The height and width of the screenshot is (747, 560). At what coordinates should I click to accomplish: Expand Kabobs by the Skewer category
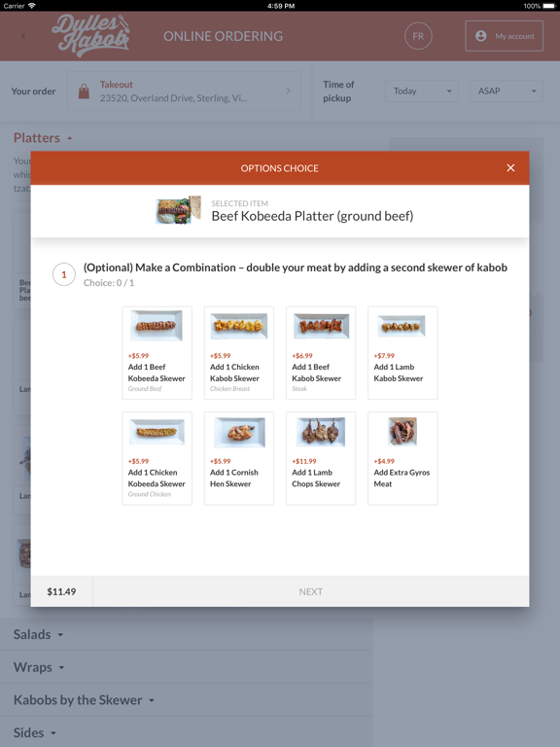pos(84,700)
